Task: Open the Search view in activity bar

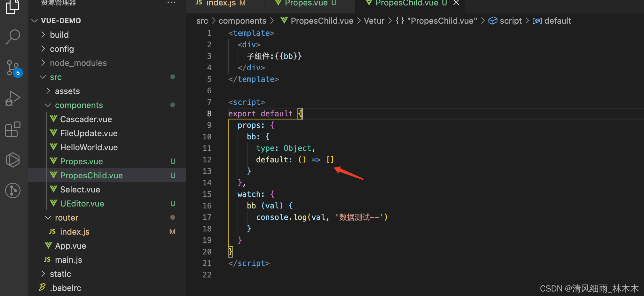Action: point(13,37)
